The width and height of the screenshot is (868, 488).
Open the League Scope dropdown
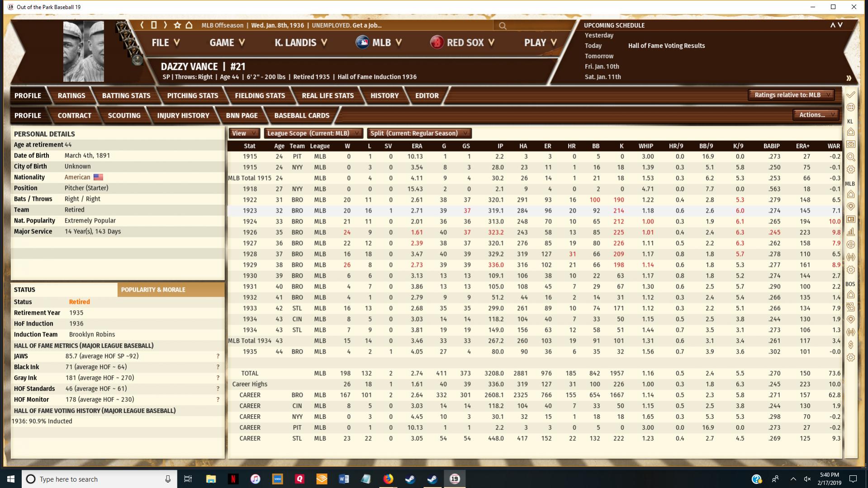pos(313,133)
